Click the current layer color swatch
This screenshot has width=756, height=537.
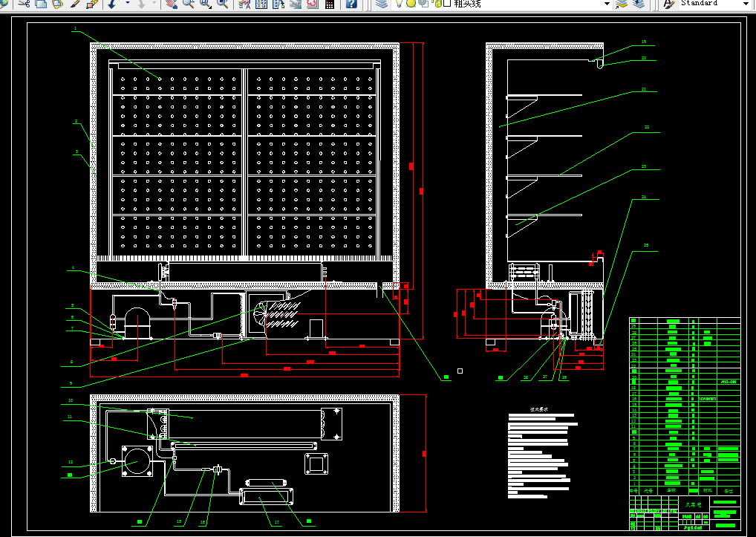click(x=447, y=4)
